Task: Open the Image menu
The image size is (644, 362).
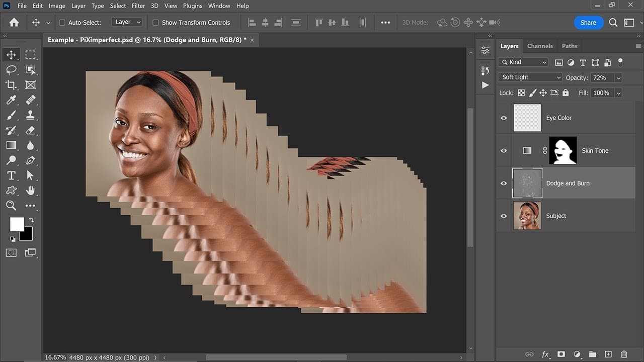Action: (57, 6)
